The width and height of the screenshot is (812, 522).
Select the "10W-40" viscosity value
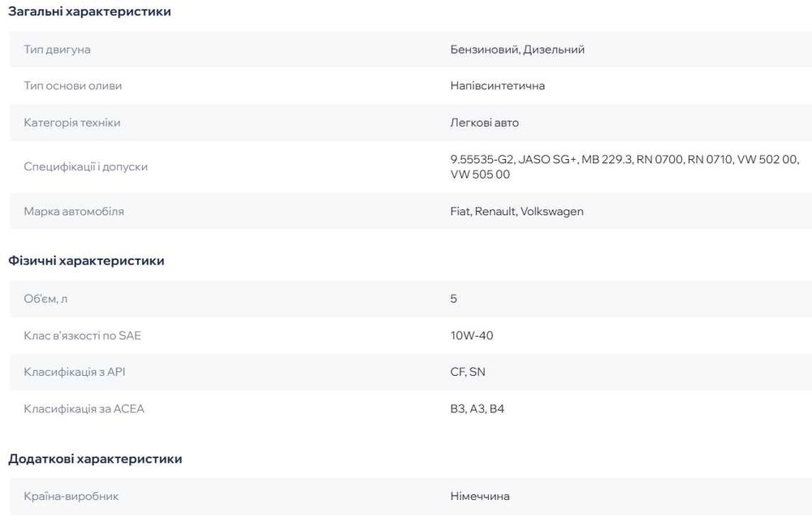(x=471, y=335)
